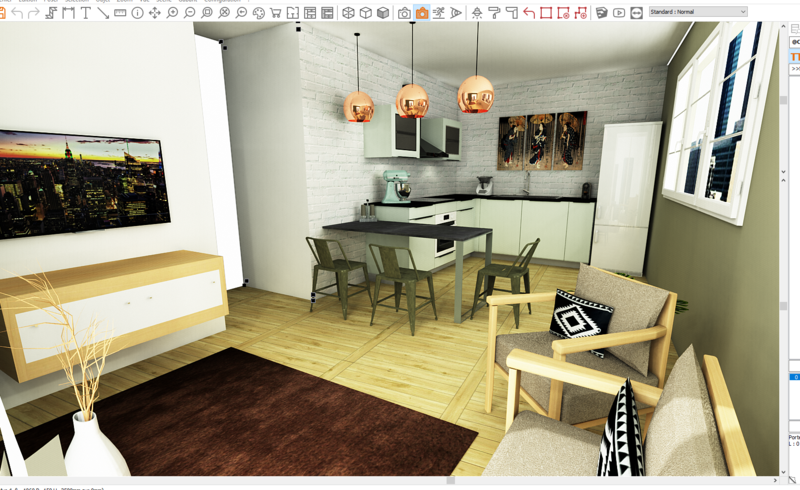The width and height of the screenshot is (800, 490).
Task: Select the staircase tool
Action: [x=51, y=13]
